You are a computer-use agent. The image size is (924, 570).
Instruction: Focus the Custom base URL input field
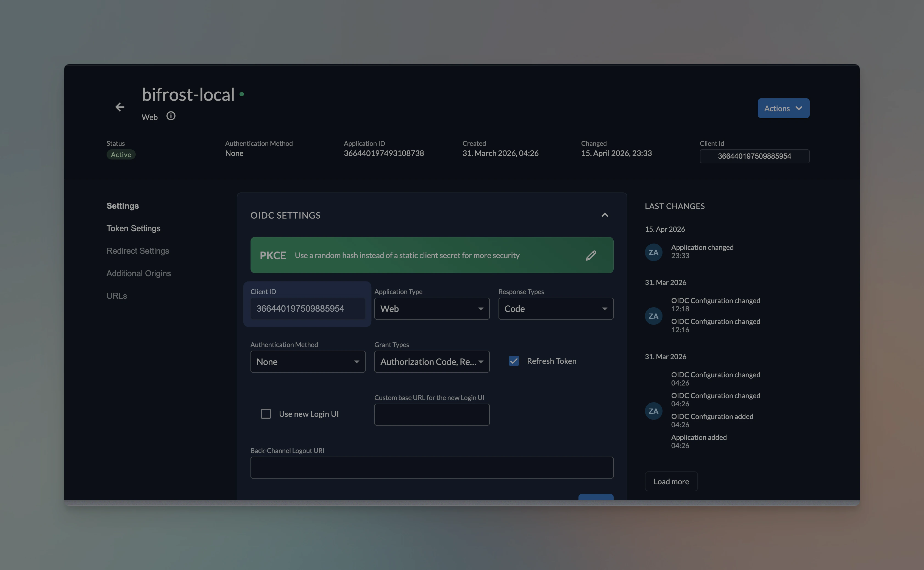[x=432, y=415]
